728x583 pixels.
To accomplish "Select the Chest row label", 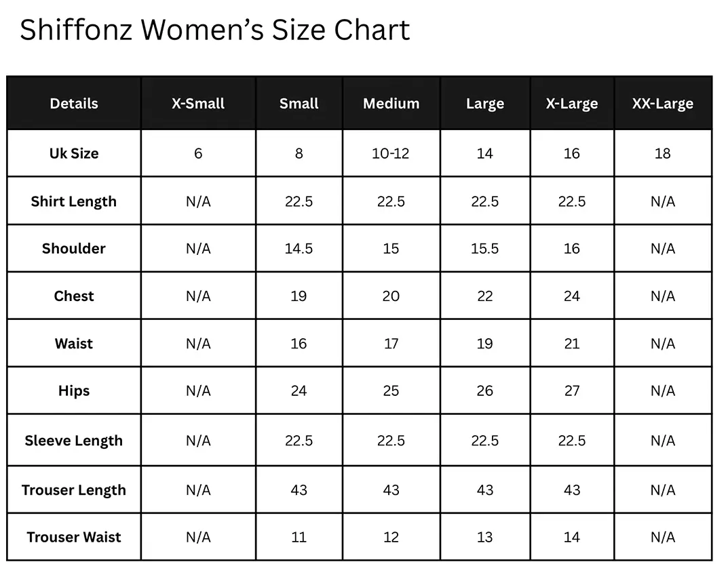I will point(74,296).
